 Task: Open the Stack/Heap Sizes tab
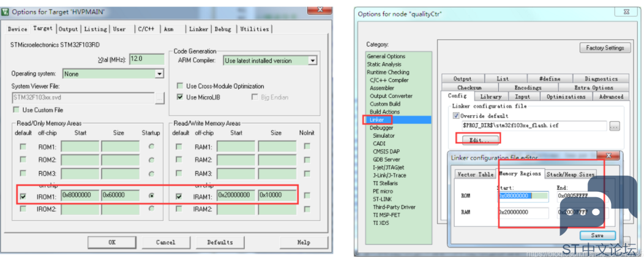point(570,175)
